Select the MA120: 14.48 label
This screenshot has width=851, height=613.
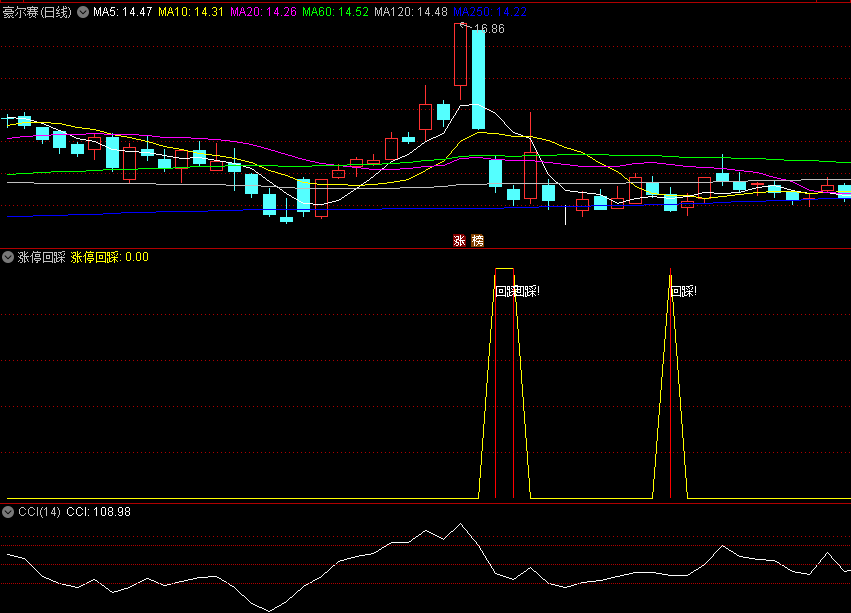(411, 12)
